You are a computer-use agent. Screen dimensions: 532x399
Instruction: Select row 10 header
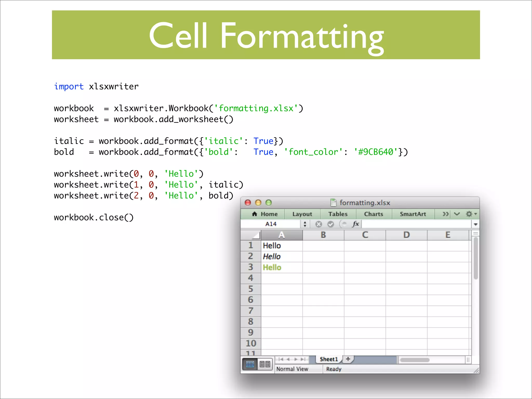(251, 344)
